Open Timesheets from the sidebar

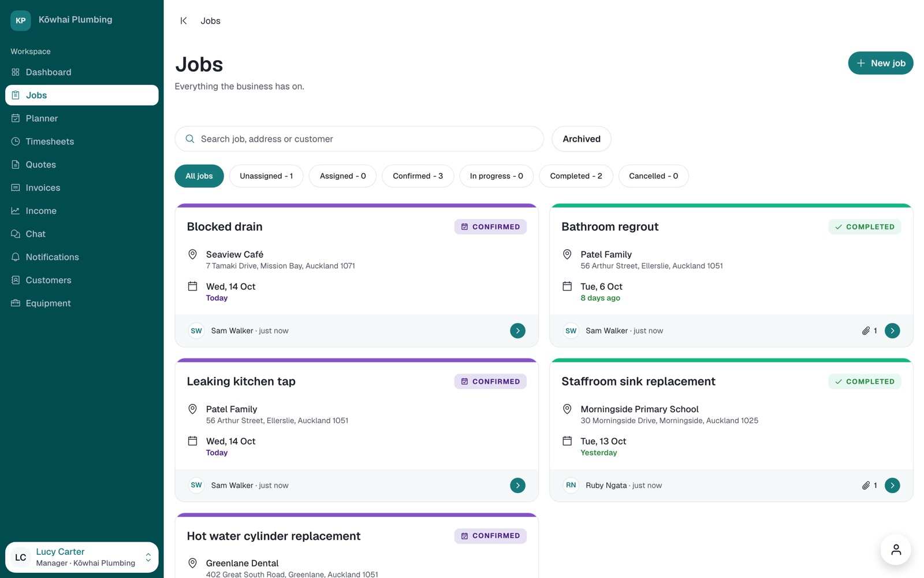point(81,142)
